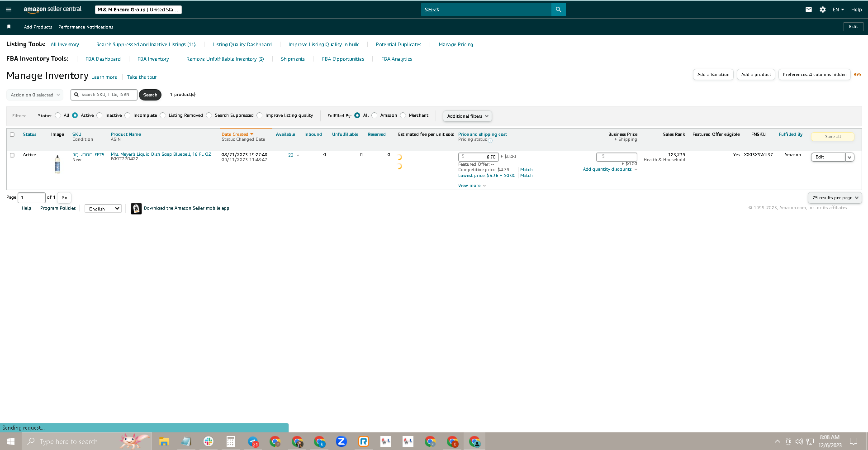The image size is (868, 450).
Task: Click the Add a Variation button
Action: [x=713, y=75]
